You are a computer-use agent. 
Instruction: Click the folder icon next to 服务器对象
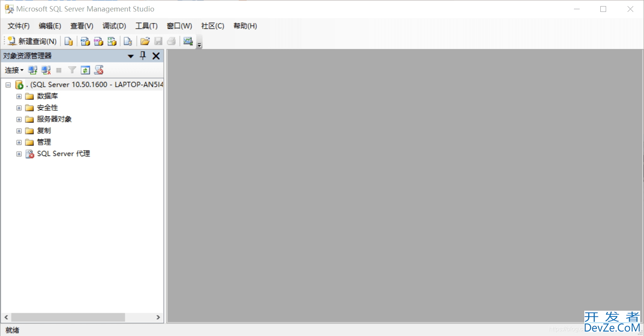coord(29,119)
